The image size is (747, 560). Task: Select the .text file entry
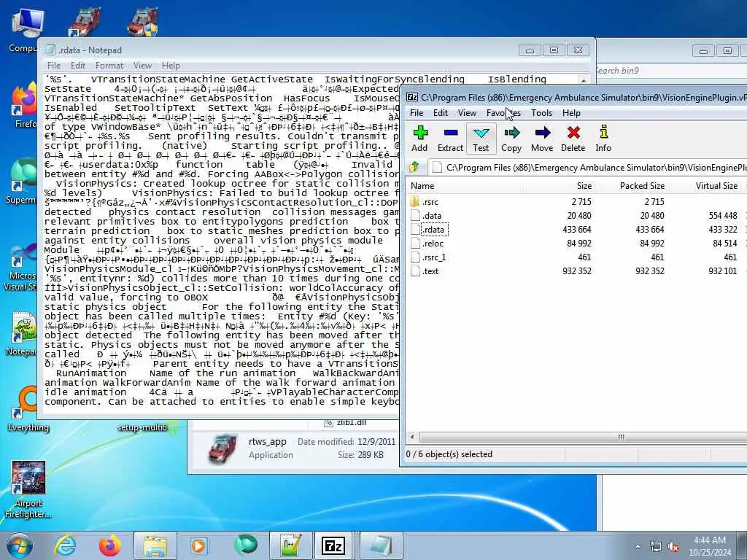(x=425, y=271)
